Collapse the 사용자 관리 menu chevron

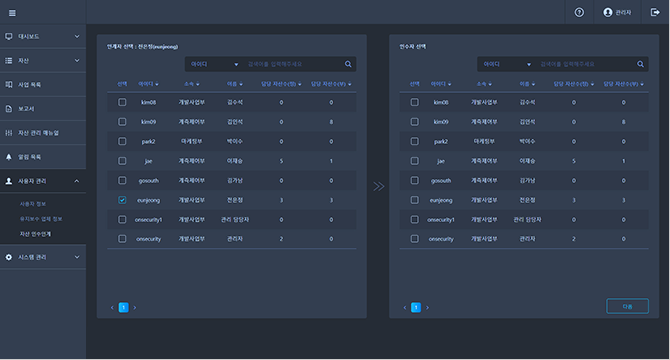pyautogui.click(x=77, y=181)
